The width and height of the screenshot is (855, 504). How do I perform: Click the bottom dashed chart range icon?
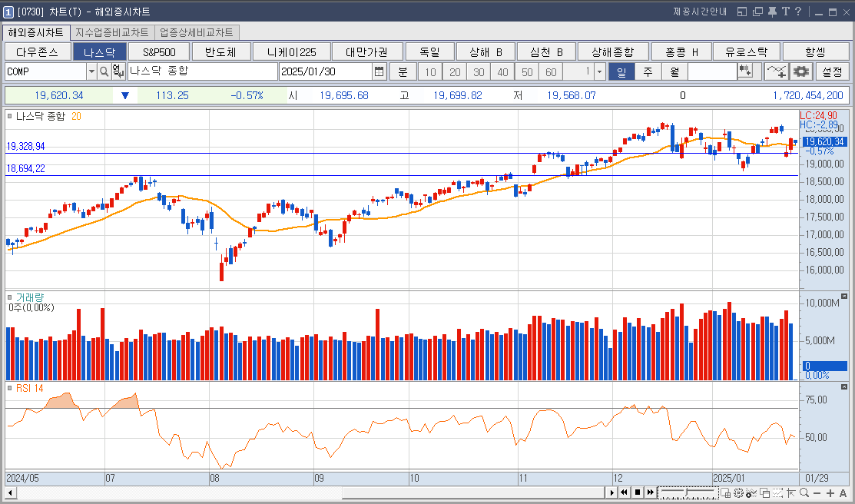(777, 493)
